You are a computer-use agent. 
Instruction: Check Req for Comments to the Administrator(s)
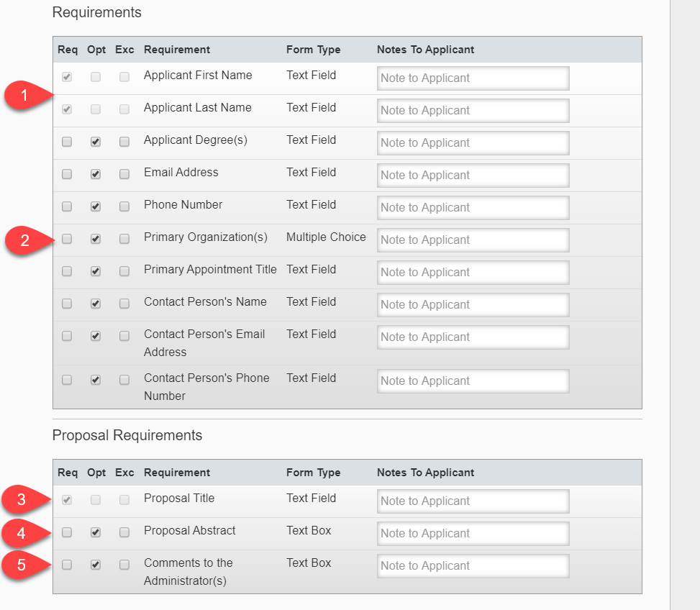(67, 565)
